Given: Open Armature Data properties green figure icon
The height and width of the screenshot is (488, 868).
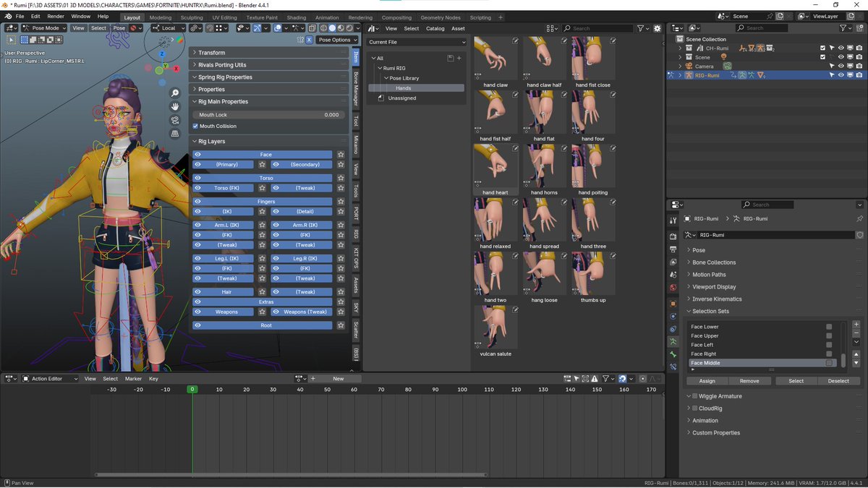Looking at the screenshot, I should (x=673, y=342).
